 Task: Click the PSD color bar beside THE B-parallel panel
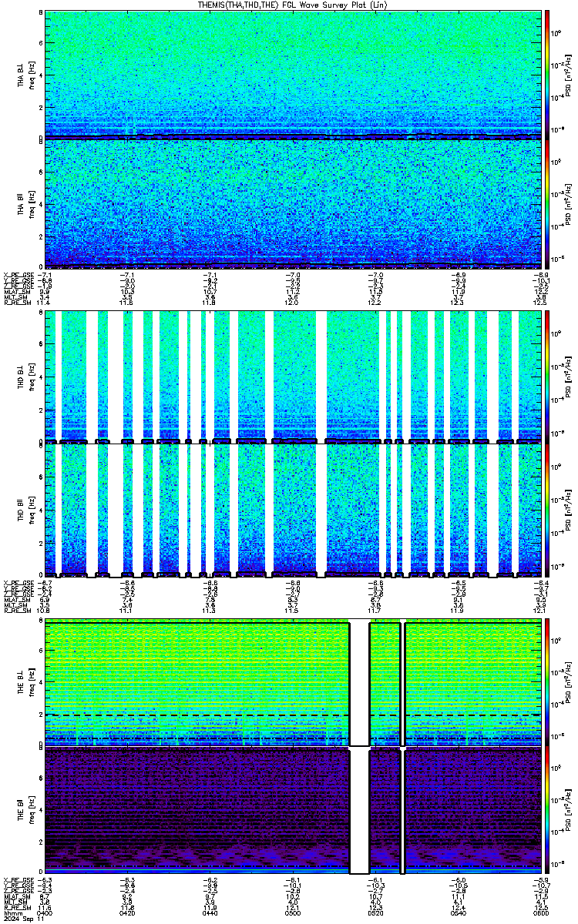tap(548, 811)
